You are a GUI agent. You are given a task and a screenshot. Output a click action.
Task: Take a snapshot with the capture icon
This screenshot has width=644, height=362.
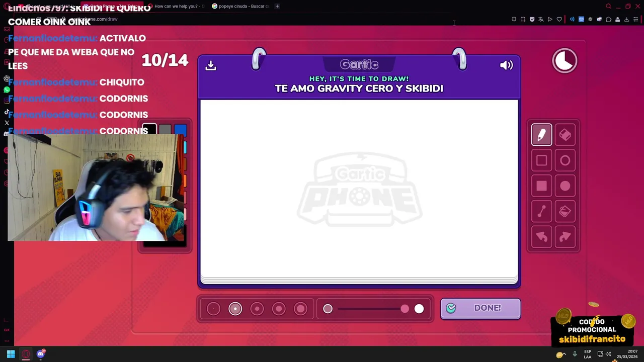(x=523, y=19)
